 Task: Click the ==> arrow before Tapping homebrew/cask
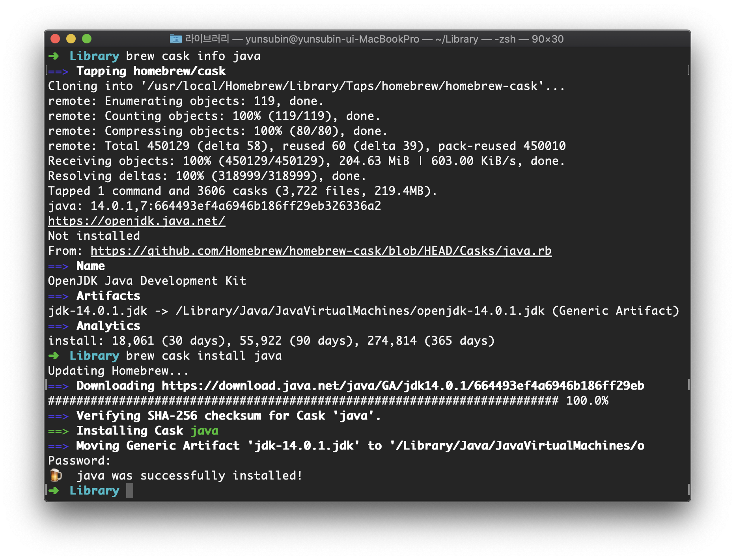(60, 71)
